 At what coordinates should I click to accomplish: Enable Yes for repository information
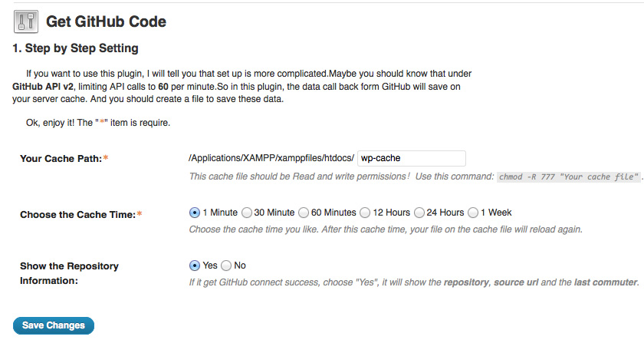coord(195,266)
